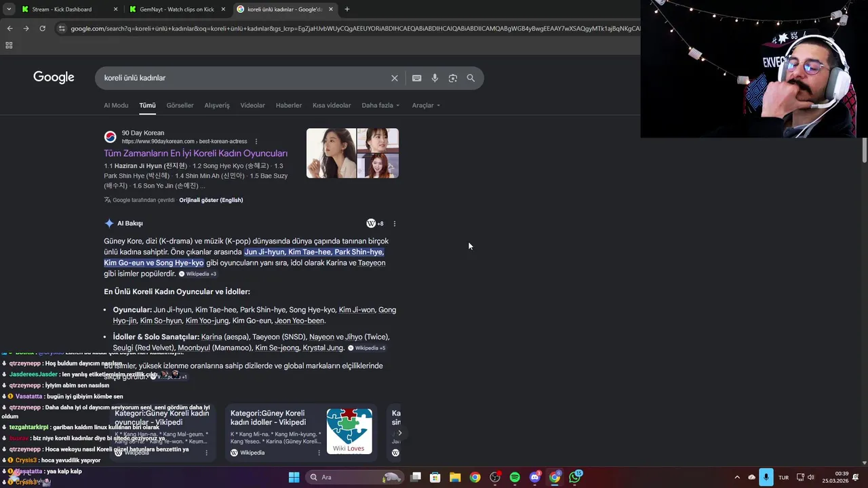Open AI Bakışı sources W +8 badge

coord(375,223)
